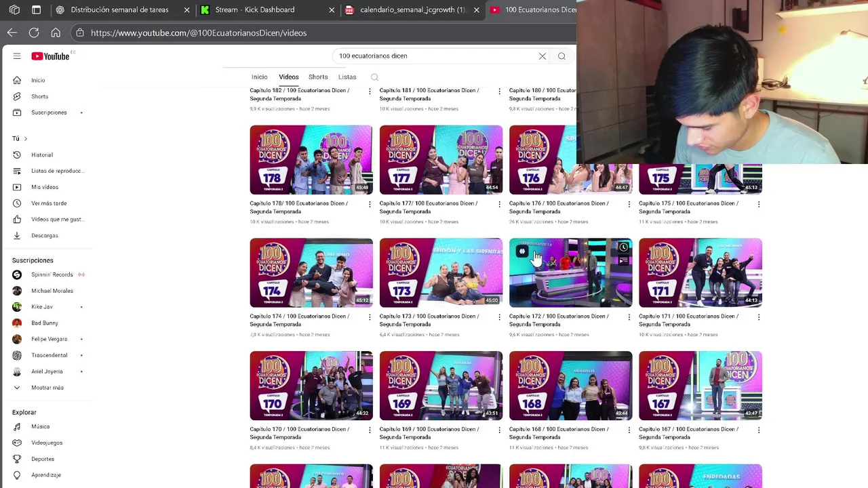Open the browser workspaces icon in tab bar
The width and height of the screenshot is (868, 488).
[14, 10]
